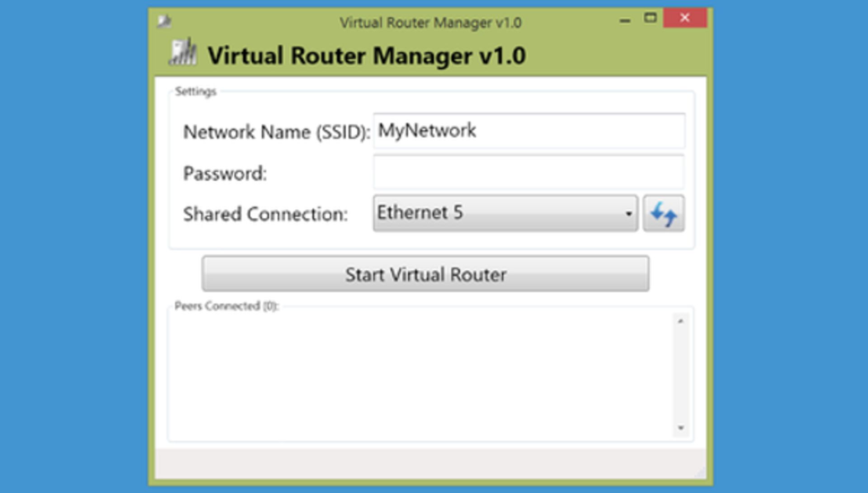Click inside the empty Password field

pyautogui.click(x=529, y=172)
